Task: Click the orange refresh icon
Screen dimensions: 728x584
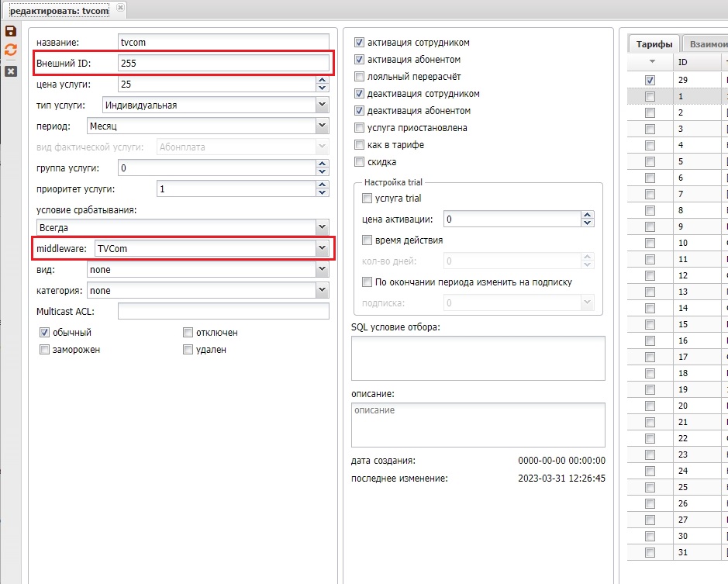Action: (x=11, y=50)
